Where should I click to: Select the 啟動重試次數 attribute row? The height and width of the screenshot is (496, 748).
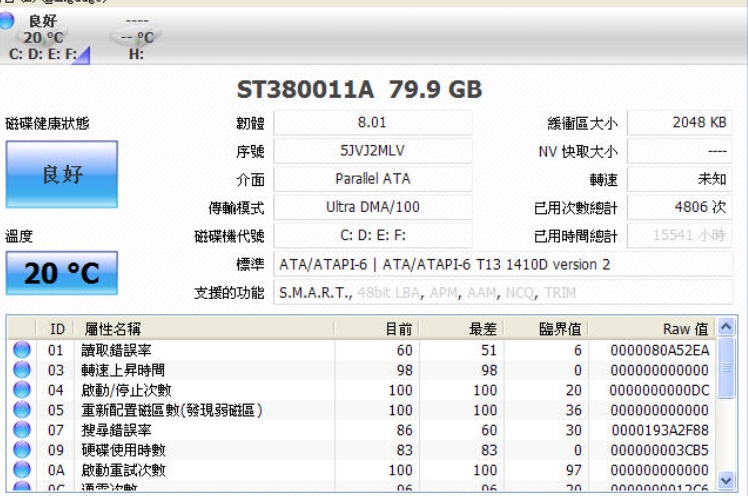[x=362, y=470]
